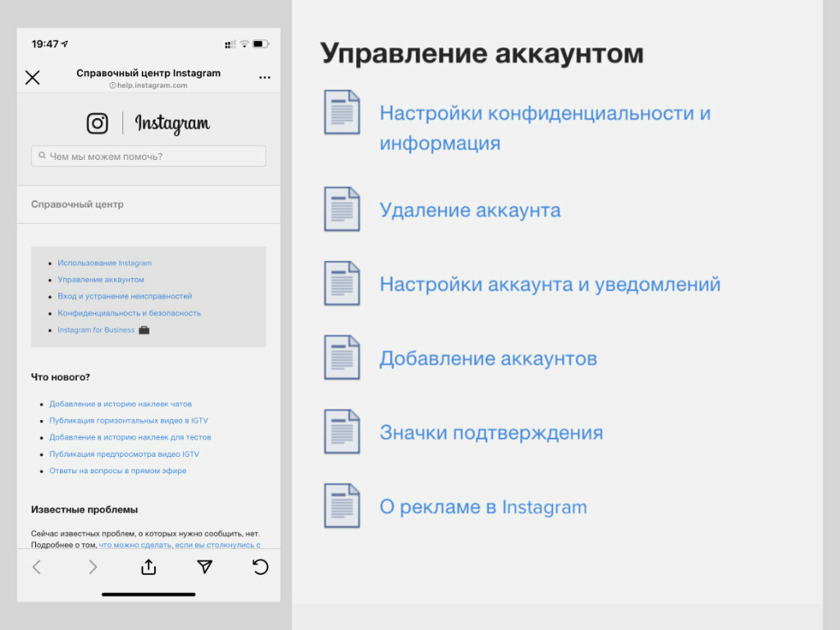This screenshot has height=630, width=840.
Task: Follow the 'что можно сделать, если вы столкнулись с' link
Action: [180, 545]
